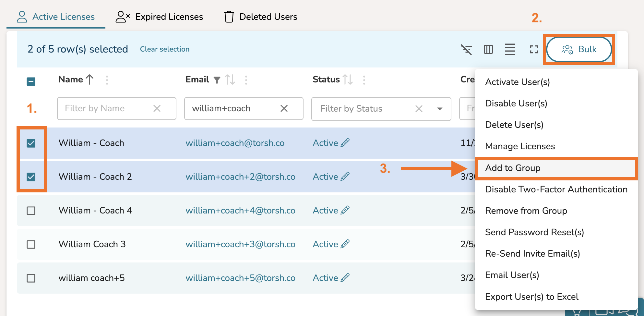Click the pencil icon beside William - Coach status

pyautogui.click(x=345, y=143)
